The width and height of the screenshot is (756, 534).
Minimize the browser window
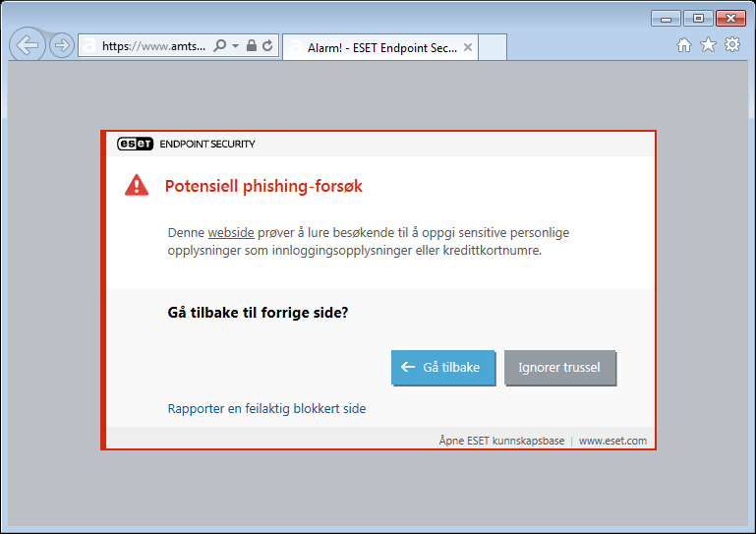(666, 19)
